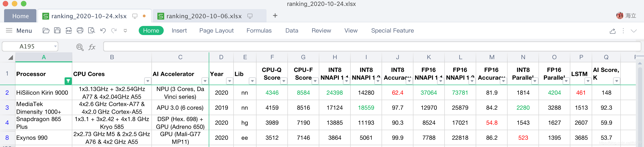Click the fx insert function icon
Viewport: 644px width, 147px height.
coord(92,47)
